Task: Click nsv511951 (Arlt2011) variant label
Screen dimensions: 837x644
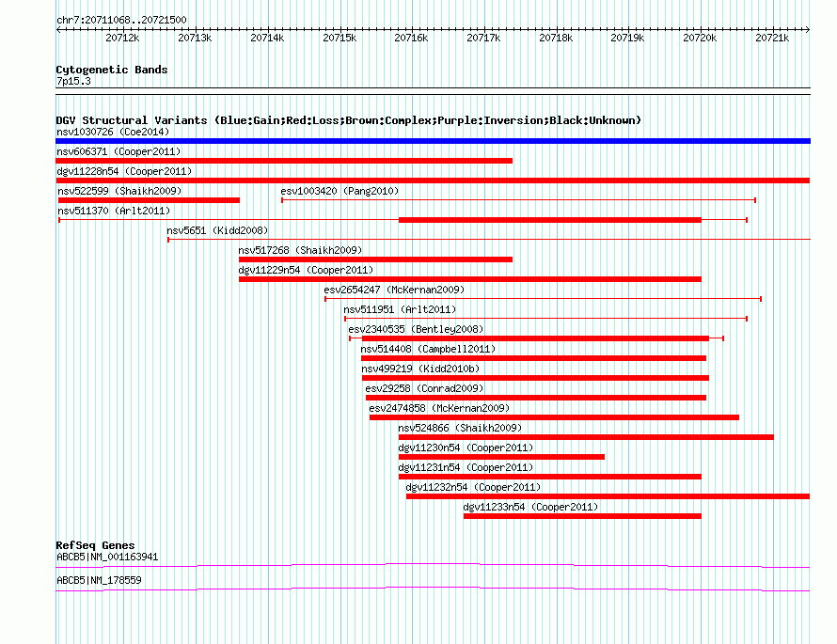Action: click(400, 309)
